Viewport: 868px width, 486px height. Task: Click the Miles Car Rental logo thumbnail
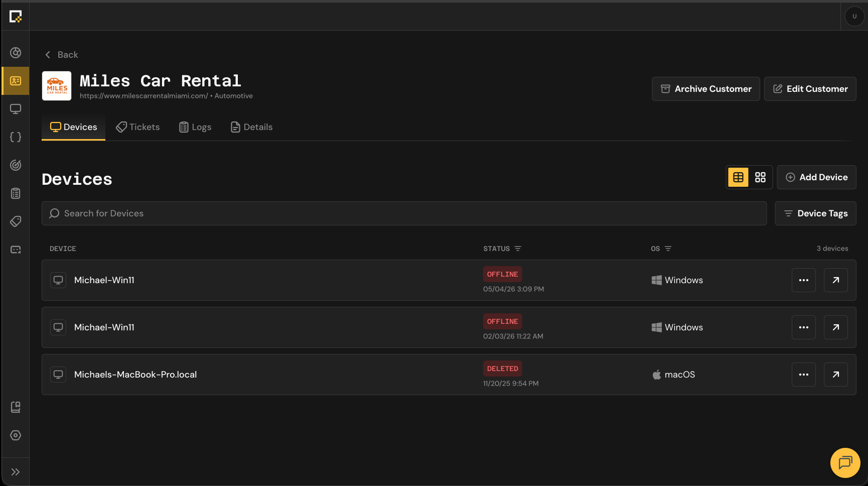(57, 86)
